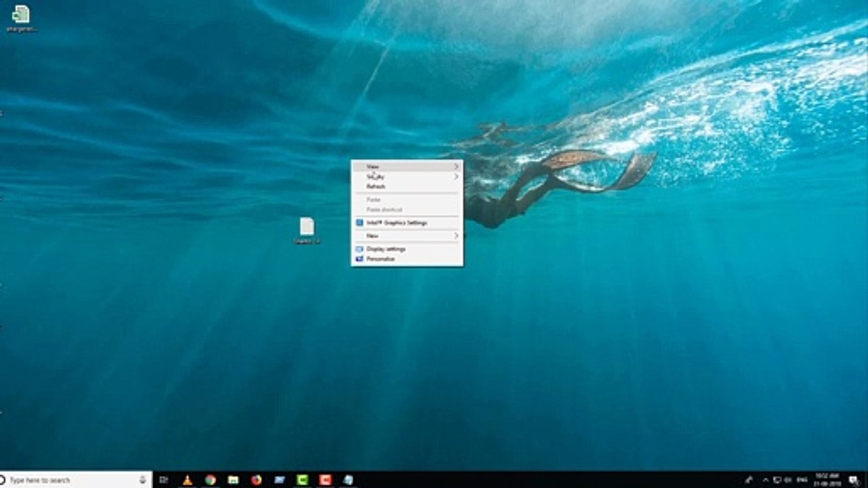Viewport: 868px width, 488px height.
Task: Launch Google Chrome from the taskbar
Action: pos(210,480)
